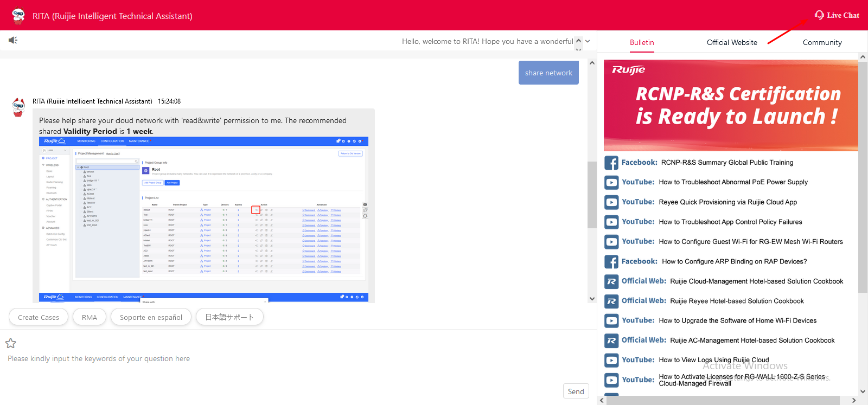Open Facebook icon for ARP Binding on RAP
This screenshot has width=868, height=405.
pyautogui.click(x=611, y=262)
